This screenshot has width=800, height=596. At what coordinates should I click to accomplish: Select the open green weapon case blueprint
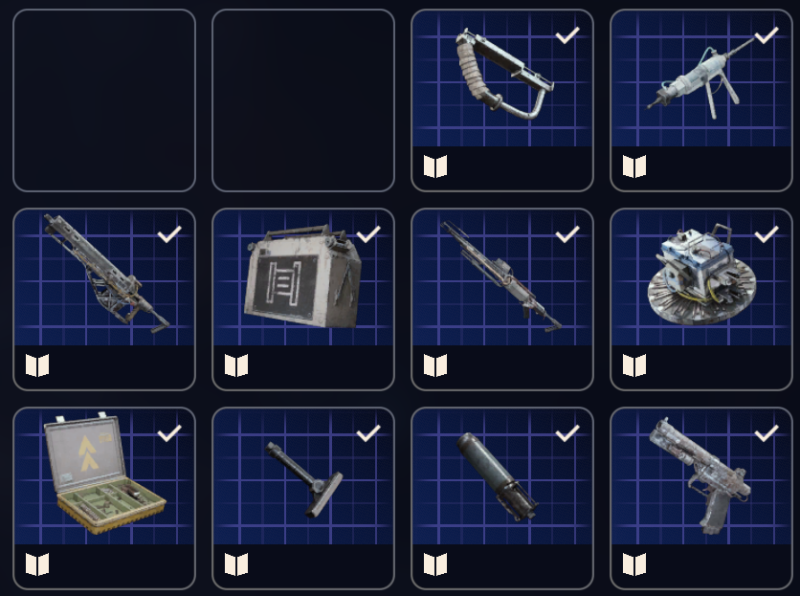tap(104, 499)
